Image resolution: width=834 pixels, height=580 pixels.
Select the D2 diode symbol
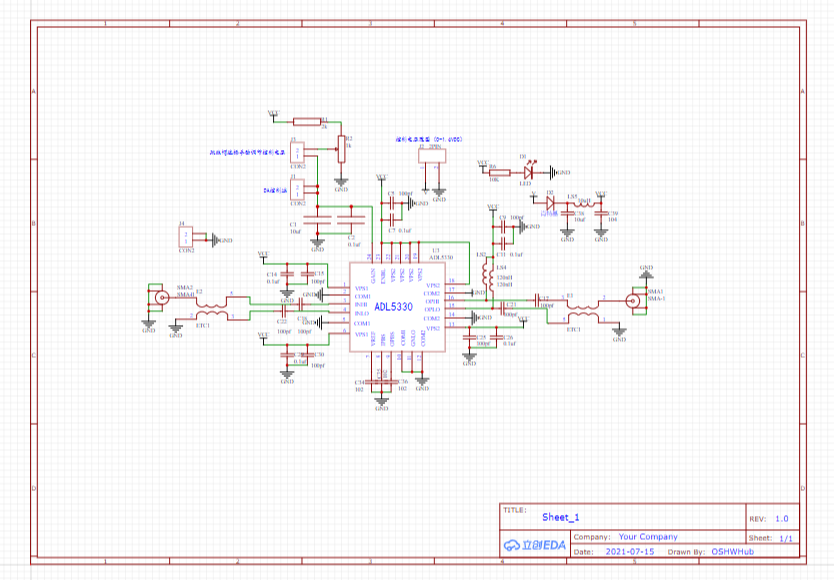point(550,203)
